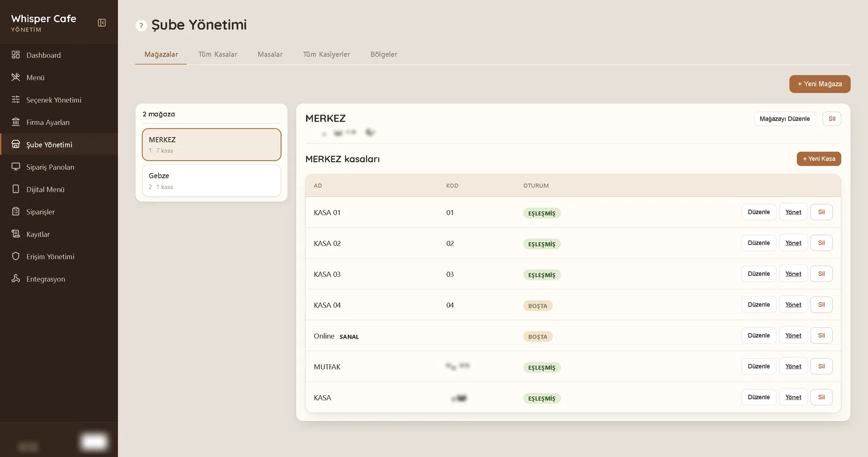Open Erişim Yönetimi shield icon

coord(16,256)
